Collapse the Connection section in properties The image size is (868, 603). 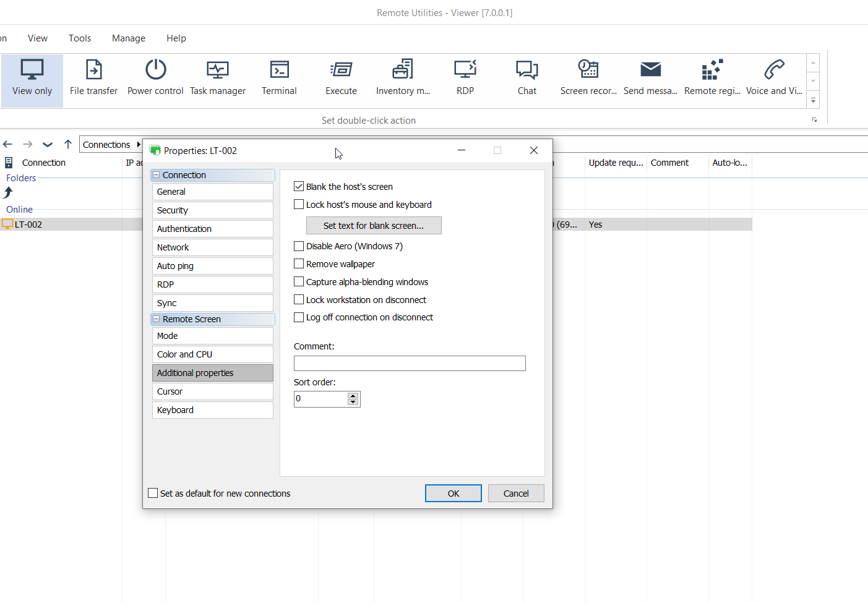pyautogui.click(x=157, y=175)
